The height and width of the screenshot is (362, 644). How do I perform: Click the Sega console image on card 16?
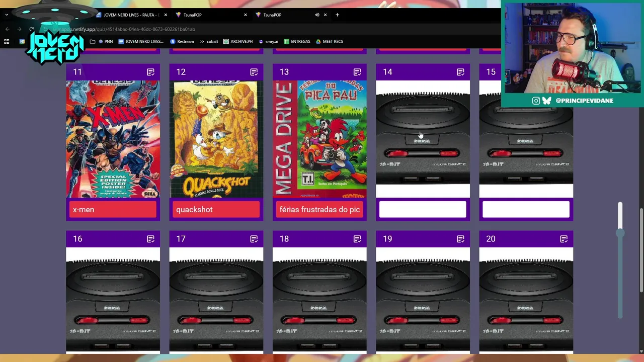(x=113, y=300)
